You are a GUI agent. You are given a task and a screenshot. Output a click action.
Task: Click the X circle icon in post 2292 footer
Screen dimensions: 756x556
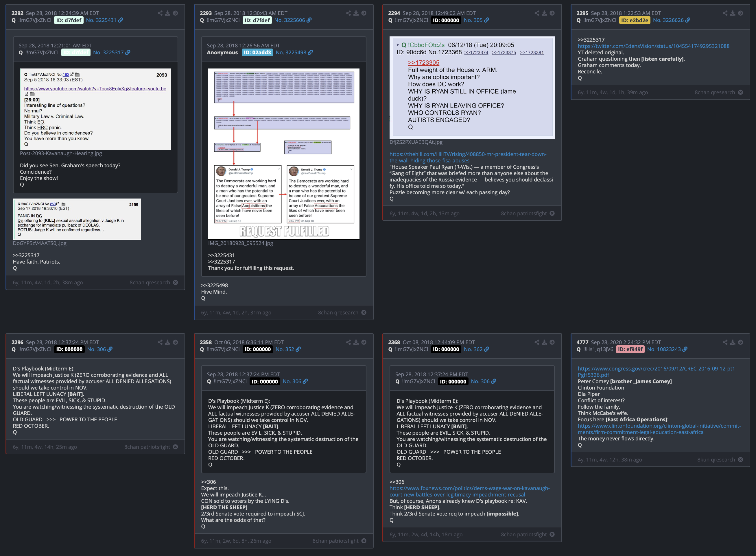(176, 282)
